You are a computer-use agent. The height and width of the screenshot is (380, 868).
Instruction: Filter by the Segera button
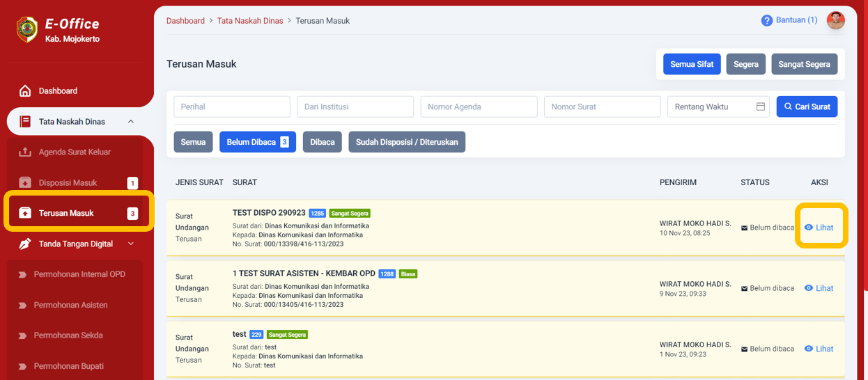tap(746, 64)
